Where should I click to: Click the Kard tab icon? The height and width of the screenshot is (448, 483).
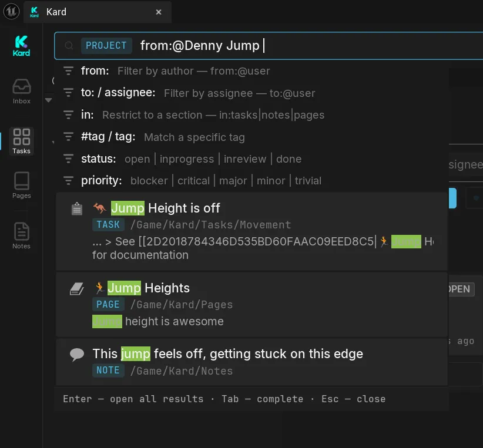click(x=34, y=12)
